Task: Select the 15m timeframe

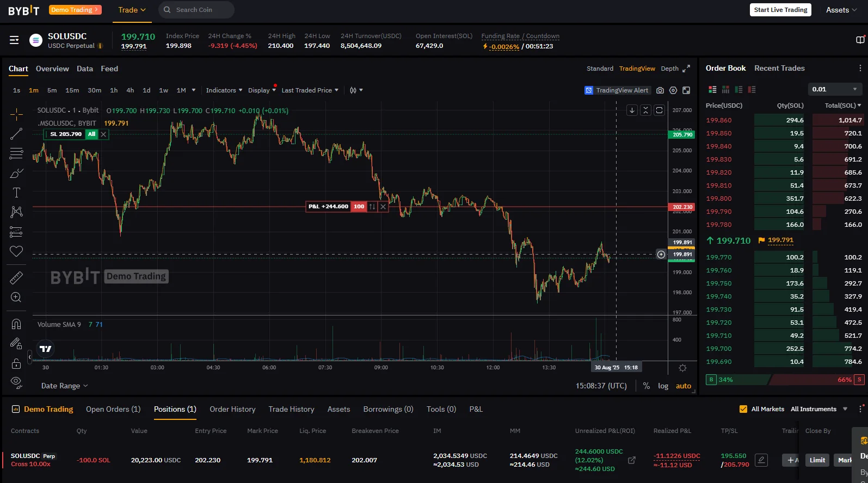Action: click(x=72, y=90)
